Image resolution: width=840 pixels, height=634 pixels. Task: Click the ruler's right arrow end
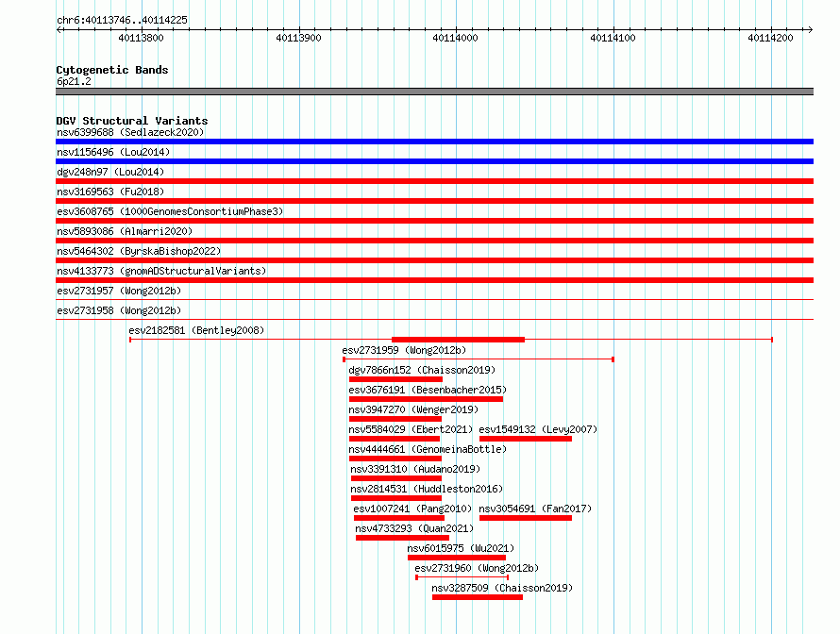810,29
